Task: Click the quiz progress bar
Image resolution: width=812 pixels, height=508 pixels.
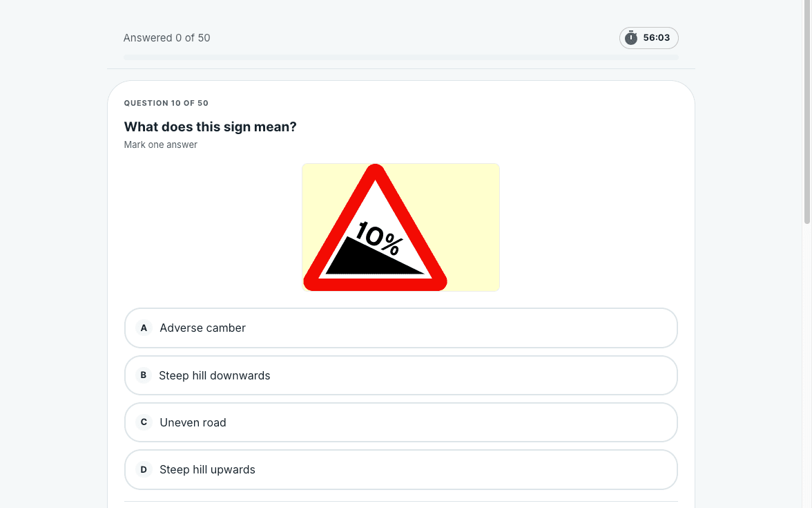Action: (400, 57)
